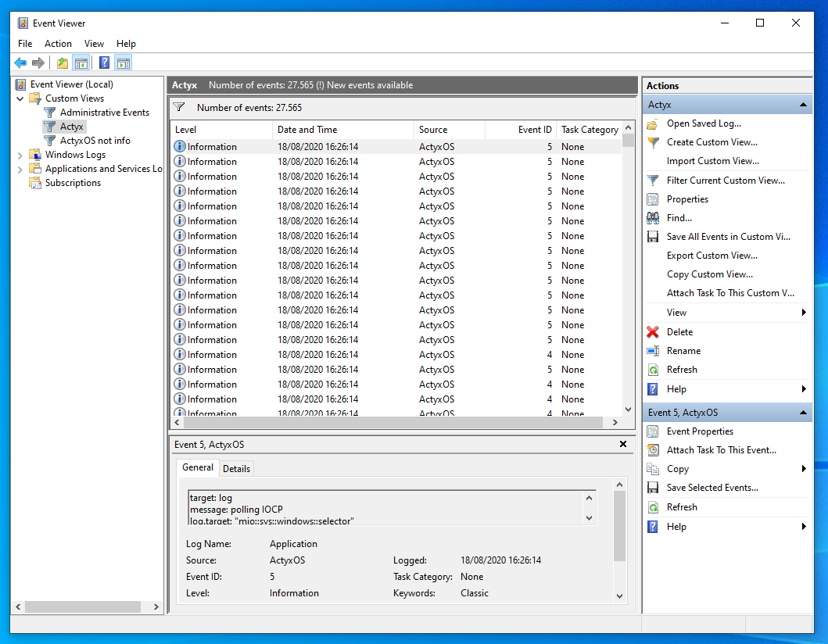Click the Filter Current Custom View funnel icon
Viewport: 828px width, 644px height.
[x=653, y=181]
